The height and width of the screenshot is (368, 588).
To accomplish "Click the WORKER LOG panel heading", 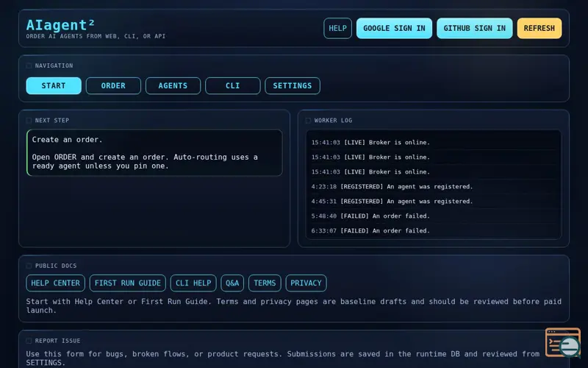I will [x=333, y=121].
